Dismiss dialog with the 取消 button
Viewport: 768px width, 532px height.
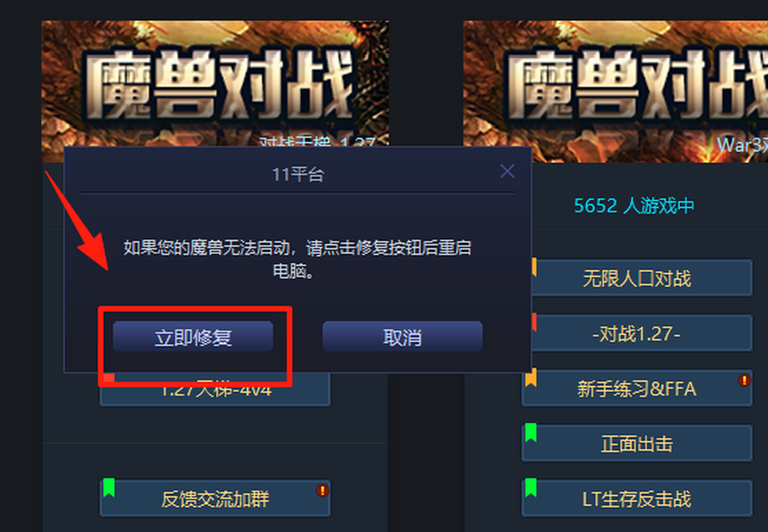point(402,337)
